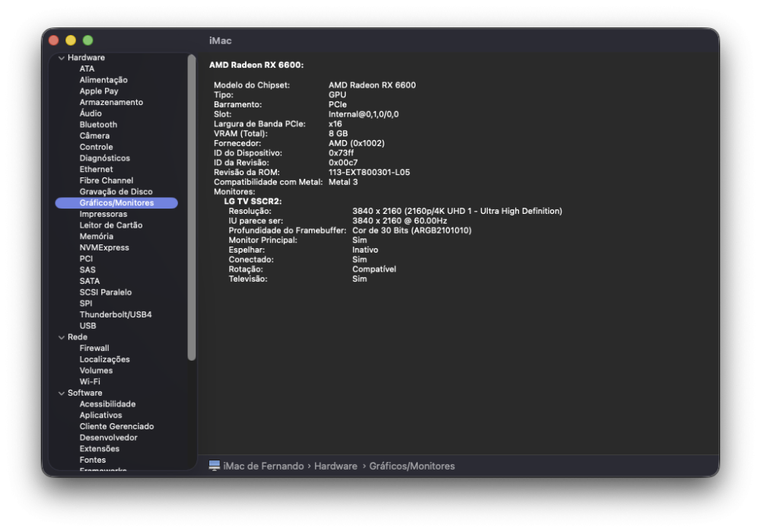Click the sidebar vertical scrollbar
This screenshot has height=532, width=761.
pos(192,208)
